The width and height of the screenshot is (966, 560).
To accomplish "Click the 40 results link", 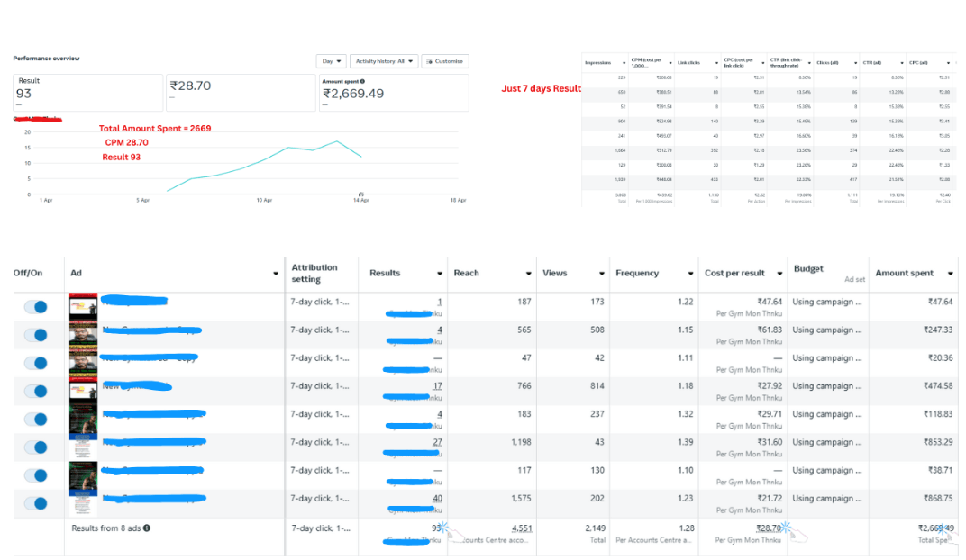I will click(x=437, y=499).
